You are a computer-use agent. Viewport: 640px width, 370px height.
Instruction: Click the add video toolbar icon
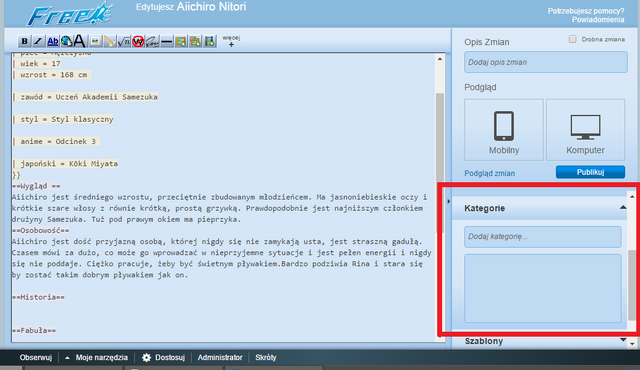[x=209, y=41]
